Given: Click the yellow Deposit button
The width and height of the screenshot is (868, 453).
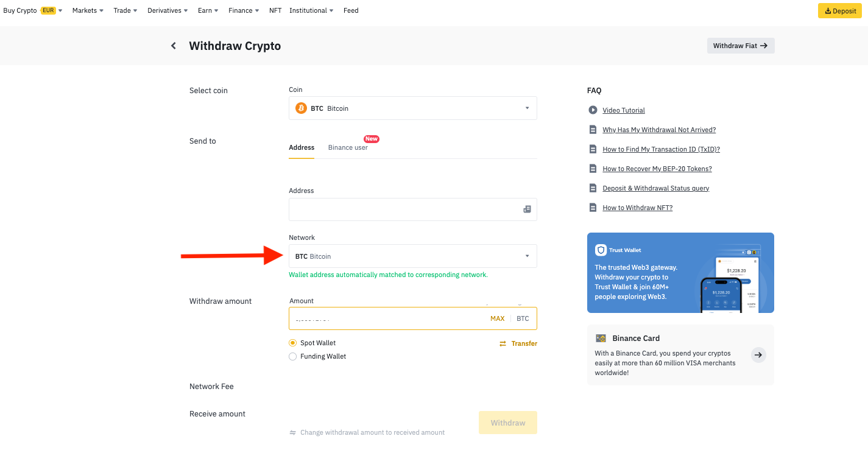Looking at the screenshot, I should point(839,11).
